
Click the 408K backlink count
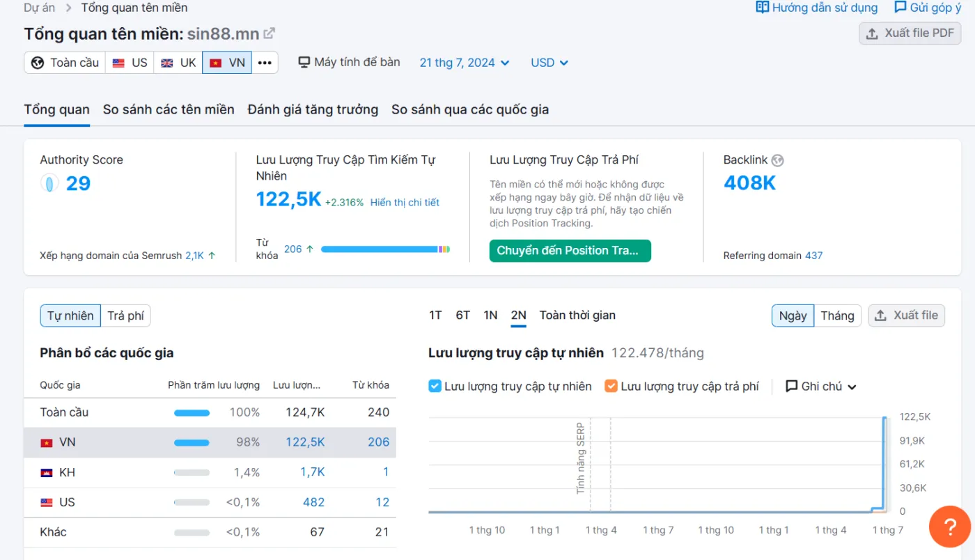(x=749, y=183)
